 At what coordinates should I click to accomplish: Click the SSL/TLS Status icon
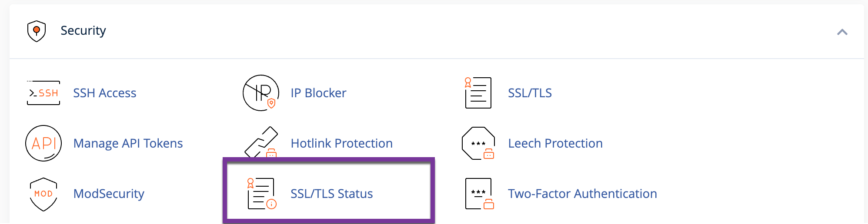[262, 194]
